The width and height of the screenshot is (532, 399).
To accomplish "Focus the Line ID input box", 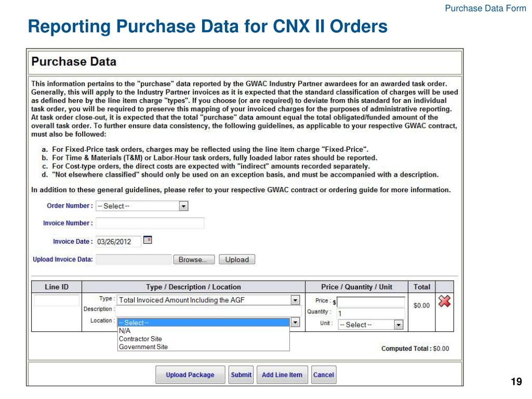I will click(x=56, y=301).
